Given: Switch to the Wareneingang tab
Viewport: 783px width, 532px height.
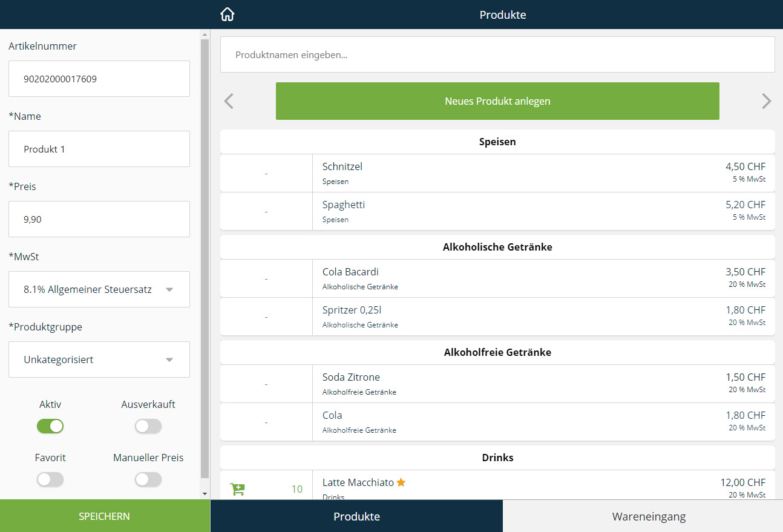Looking at the screenshot, I should (x=649, y=516).
